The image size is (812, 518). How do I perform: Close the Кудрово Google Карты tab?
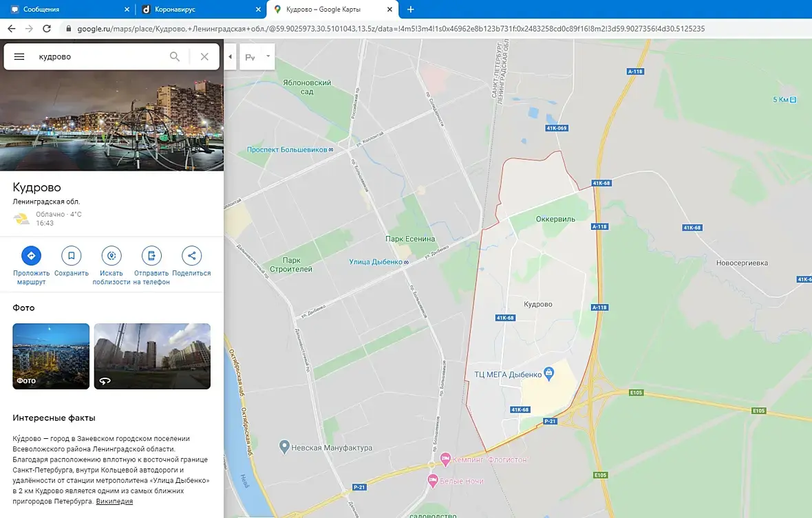pyautogui.click(x=390, y=10)
